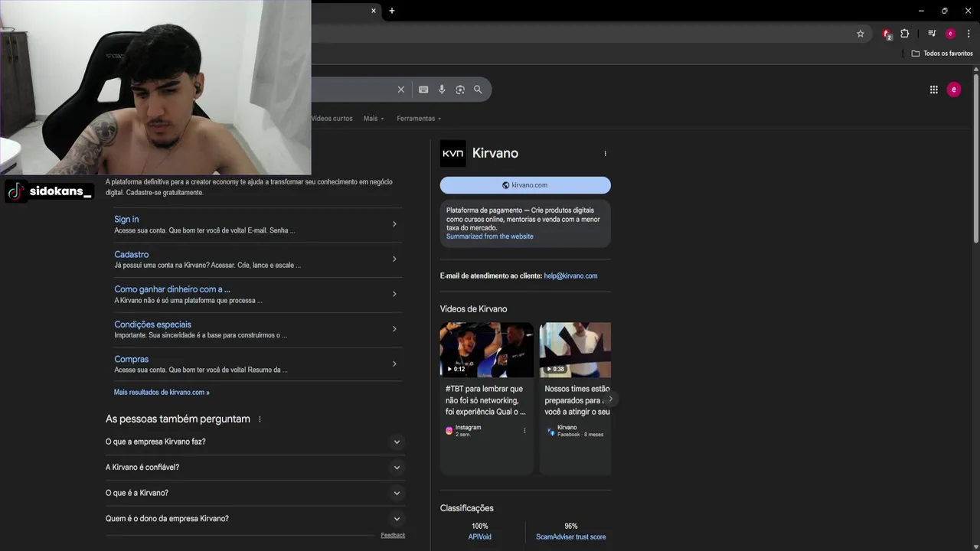Viewport: 980px width, 551px height.
Task: Close the current browser tab
Action: point(374,11)
